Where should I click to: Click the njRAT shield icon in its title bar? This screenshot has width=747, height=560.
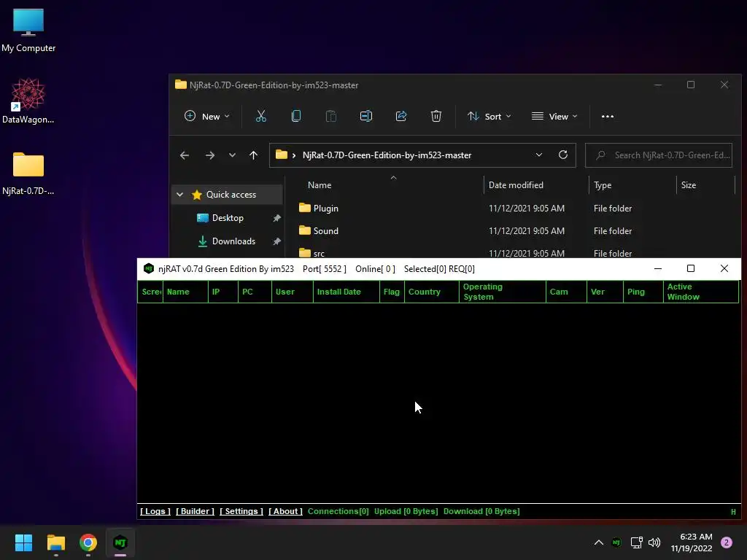tap(149, 268)
